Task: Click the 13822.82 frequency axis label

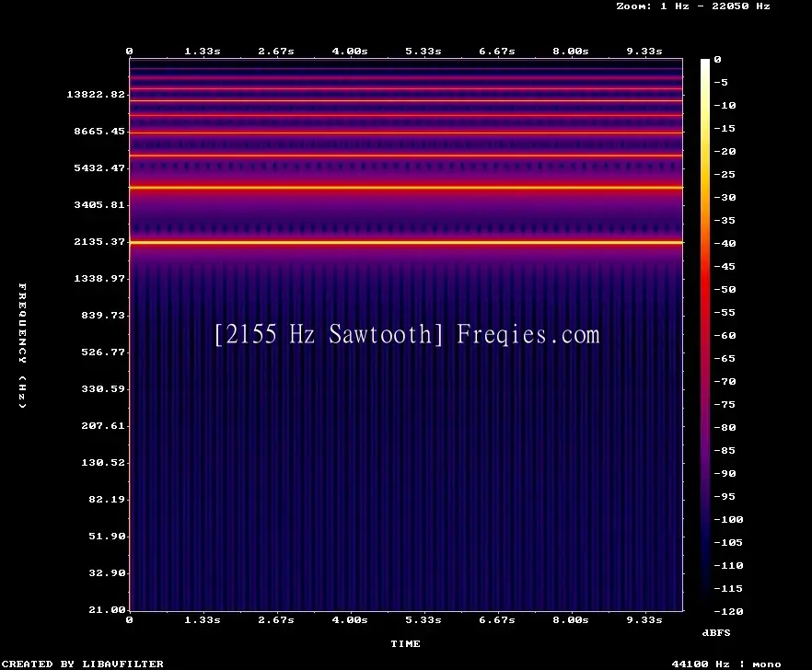Action: 96,94
